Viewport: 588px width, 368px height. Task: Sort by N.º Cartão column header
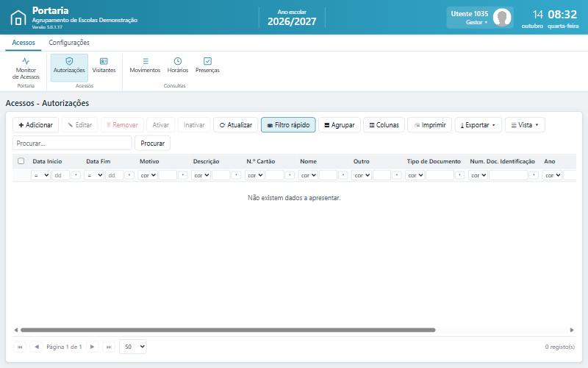click(x=261, y=161)
